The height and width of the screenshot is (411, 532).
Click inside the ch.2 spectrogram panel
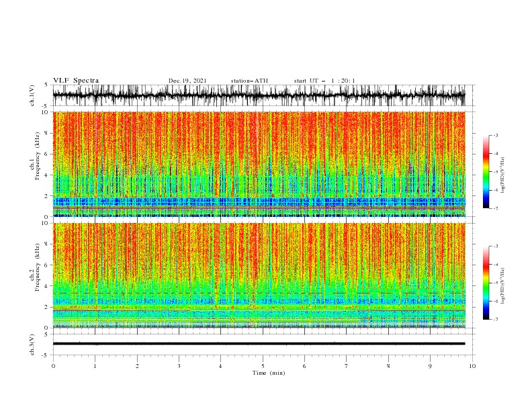pos(259,275)
